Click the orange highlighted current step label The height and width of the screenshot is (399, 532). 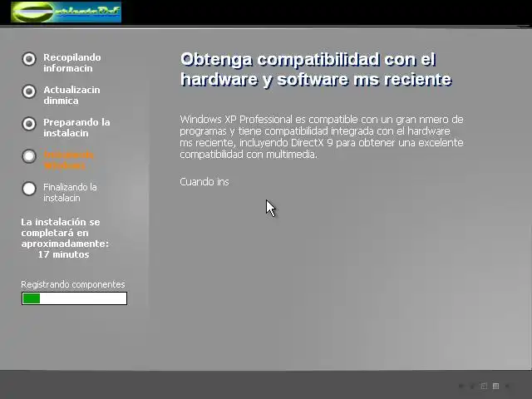[x=68, y=160]
